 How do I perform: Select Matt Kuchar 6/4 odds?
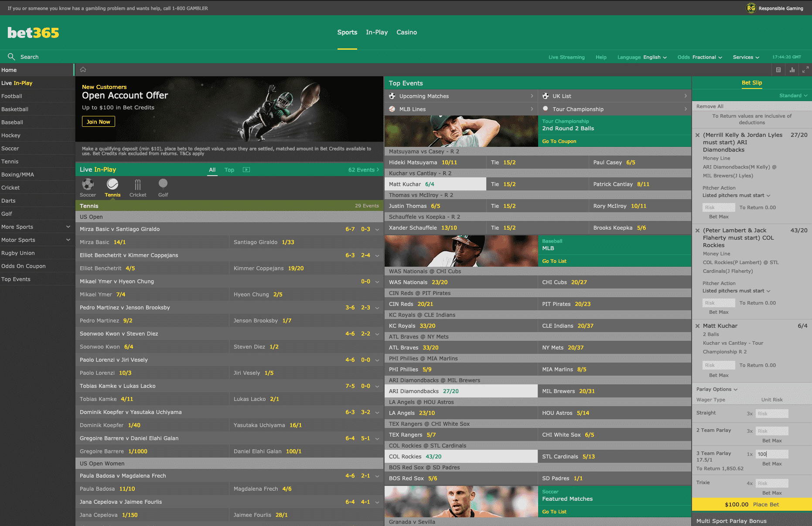click(x=435, y=184)
